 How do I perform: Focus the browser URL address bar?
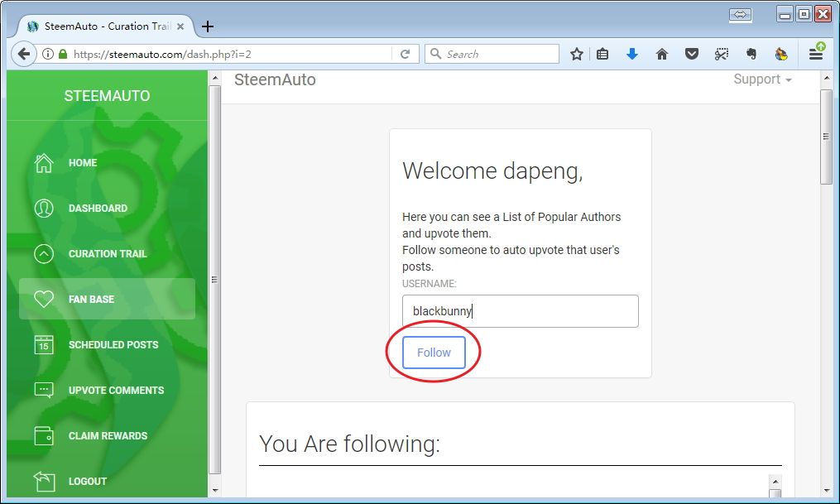click(230, 54)
